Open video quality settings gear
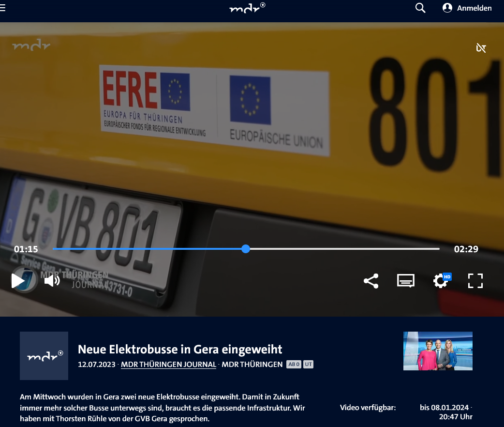504x427 pixels. (442, 281)
